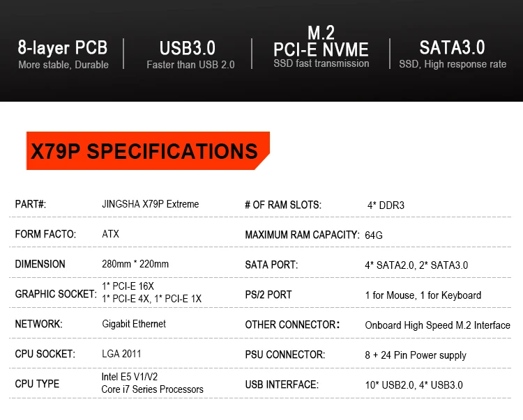Select the PS/2 PORT label
523x420 pixels.
268,295
